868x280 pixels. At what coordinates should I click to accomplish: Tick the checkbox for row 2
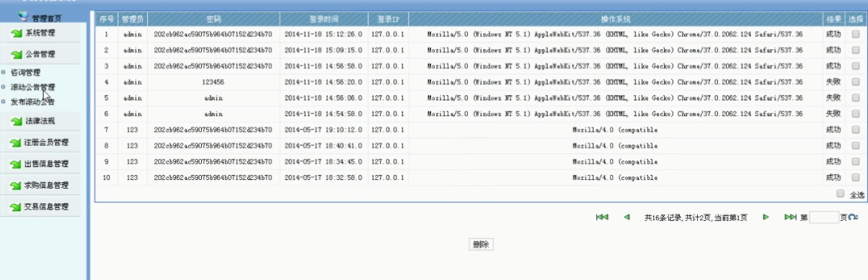click(x=856, y=50)
